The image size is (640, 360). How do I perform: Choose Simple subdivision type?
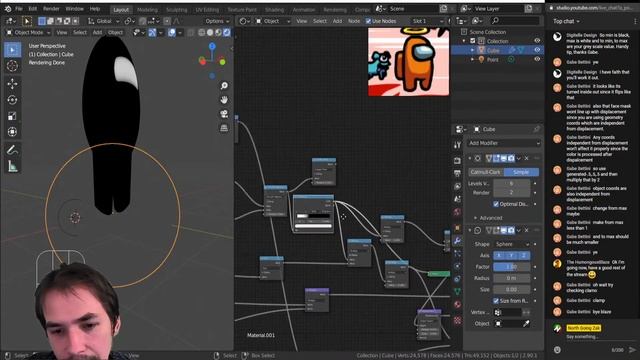pos(521,172)
